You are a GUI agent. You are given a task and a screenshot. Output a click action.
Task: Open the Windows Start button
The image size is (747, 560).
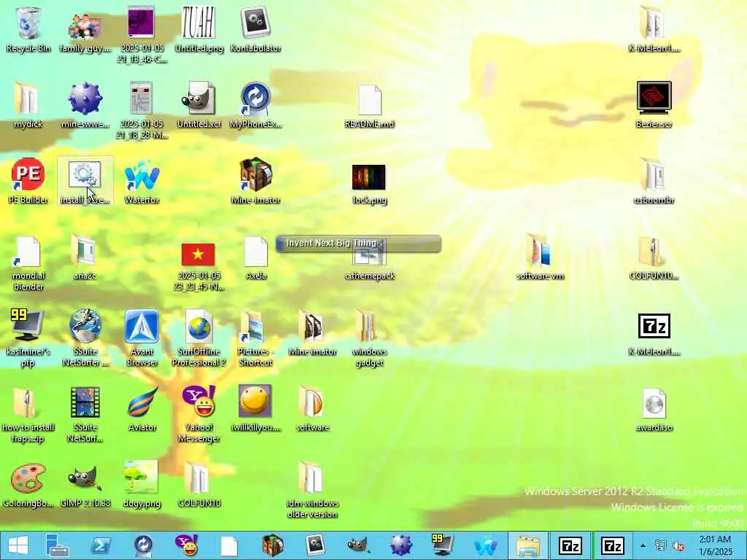click(18, 545)
